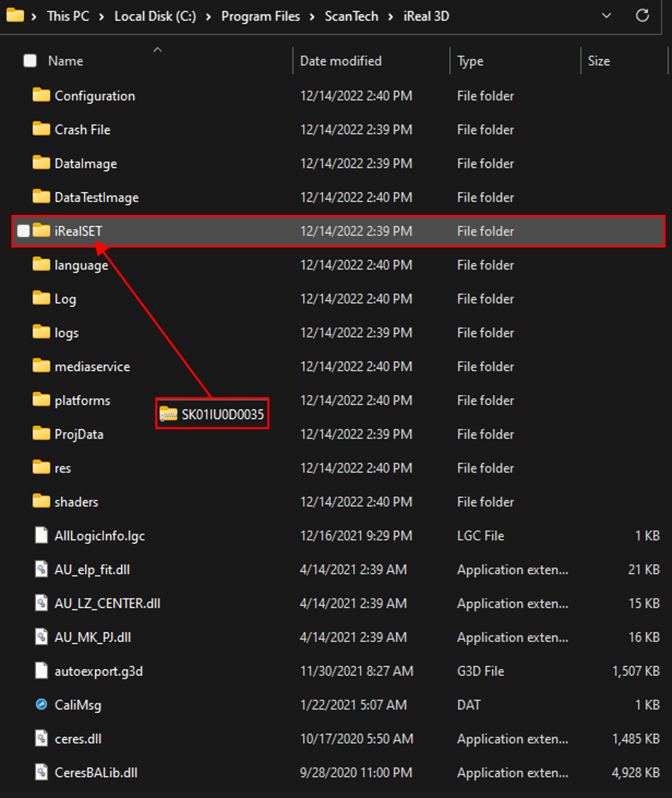Check the select-all checkbox in the header
672x798 pixels.
point(30,61)
